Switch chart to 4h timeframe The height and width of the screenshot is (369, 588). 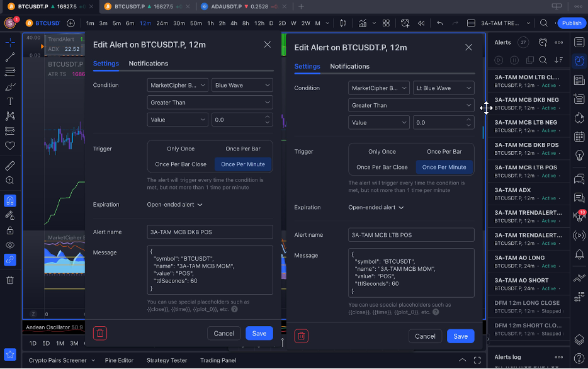tap(234, 23)
